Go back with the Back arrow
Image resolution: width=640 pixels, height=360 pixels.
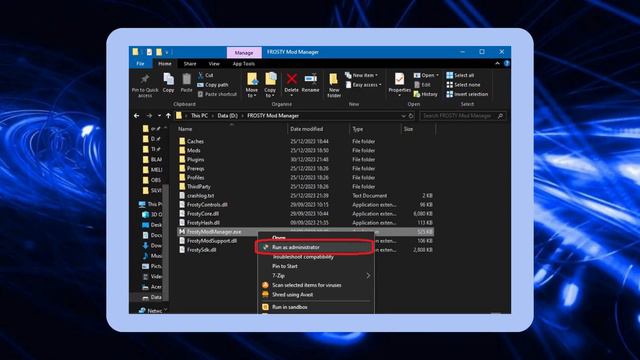(x=137, y=116)
